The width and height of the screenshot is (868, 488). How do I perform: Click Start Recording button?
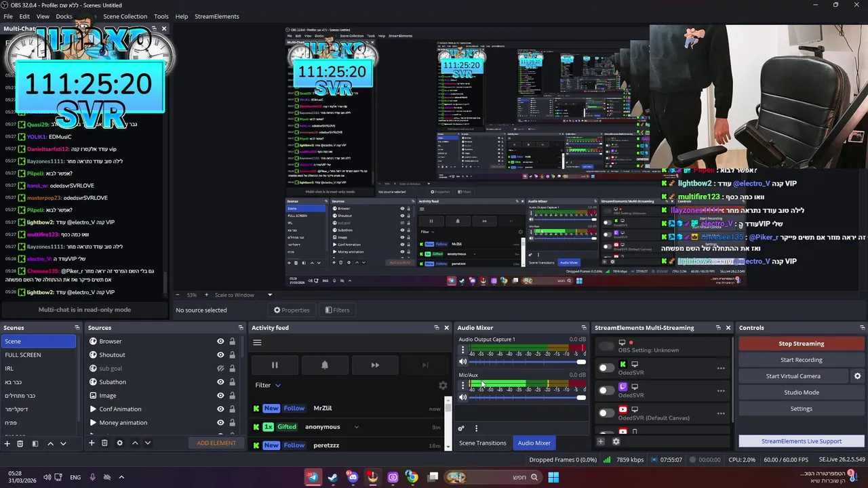coord(801,360)
